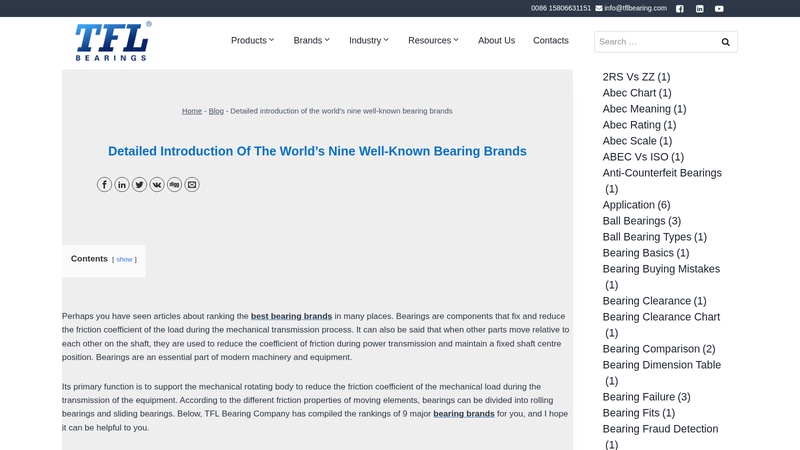This screenshot has width=800, height=450.
Task: Go to Home breadcrumb link
Action: [x=192, y=111]
